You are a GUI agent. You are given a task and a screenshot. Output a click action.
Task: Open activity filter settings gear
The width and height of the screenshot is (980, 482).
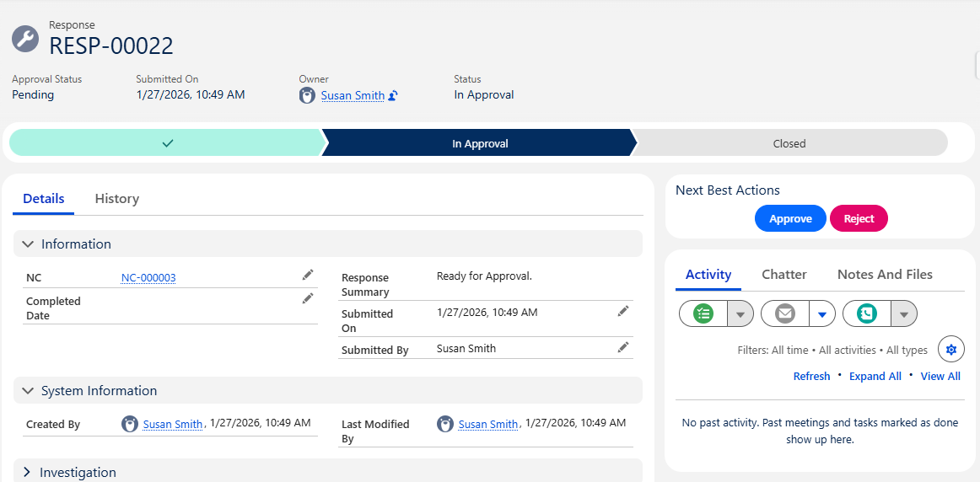click(951, 349)
